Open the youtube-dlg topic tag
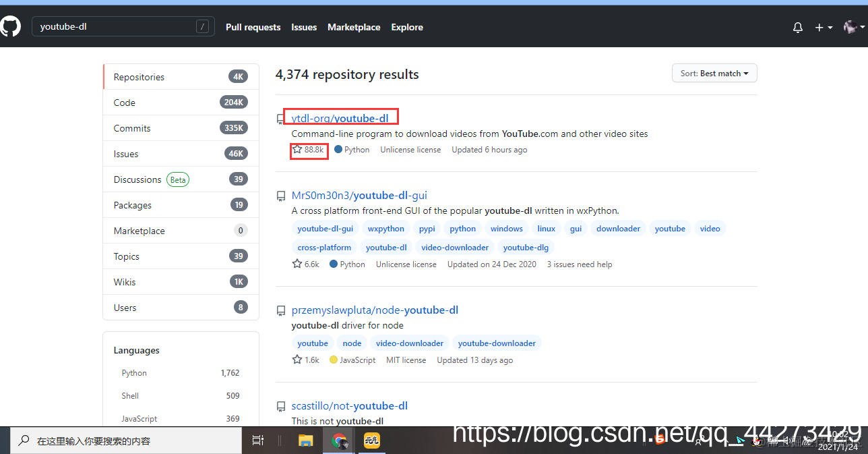 [x=526, y=248]
